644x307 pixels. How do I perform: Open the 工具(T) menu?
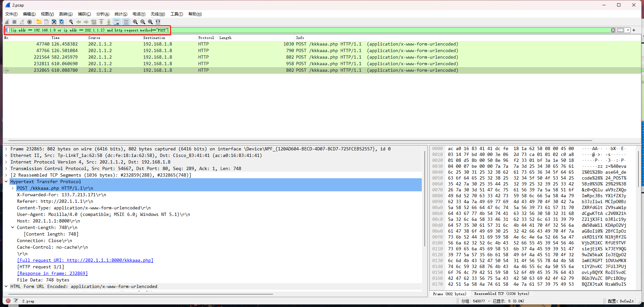click(177, 14)
